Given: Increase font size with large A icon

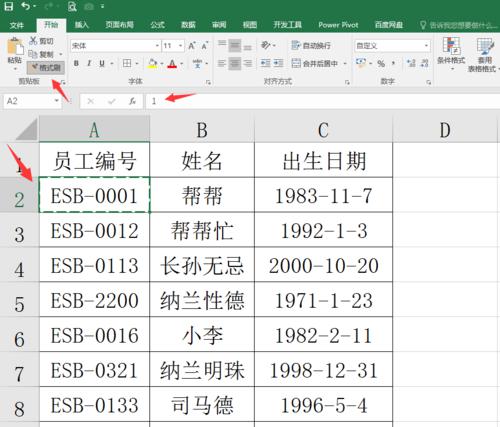Looking at the screenshot, I should coord(192,46).
